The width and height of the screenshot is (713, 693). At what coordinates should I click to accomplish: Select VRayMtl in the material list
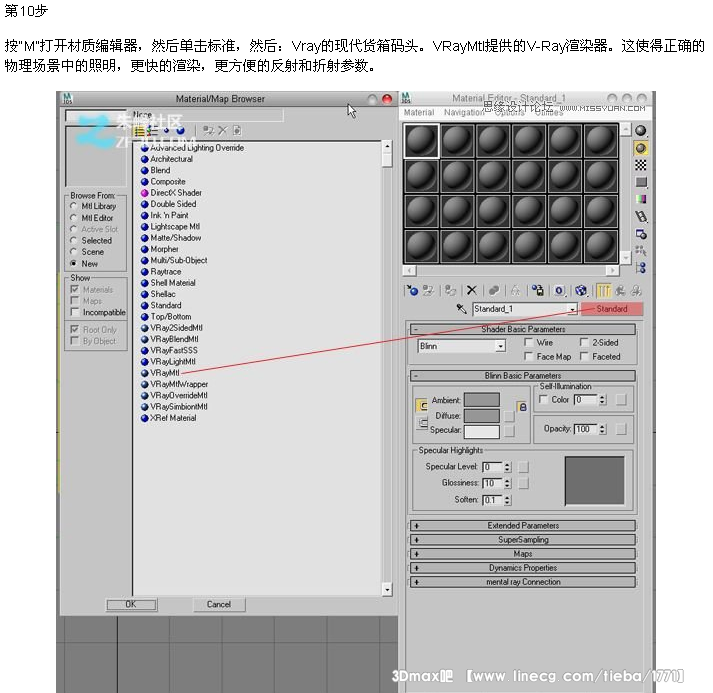[x=164, y=372]
